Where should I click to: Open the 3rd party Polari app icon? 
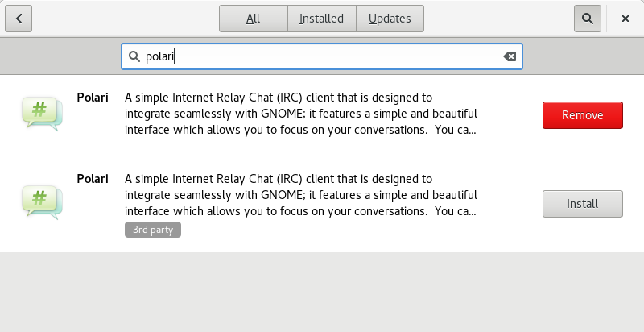click(43, 202)
